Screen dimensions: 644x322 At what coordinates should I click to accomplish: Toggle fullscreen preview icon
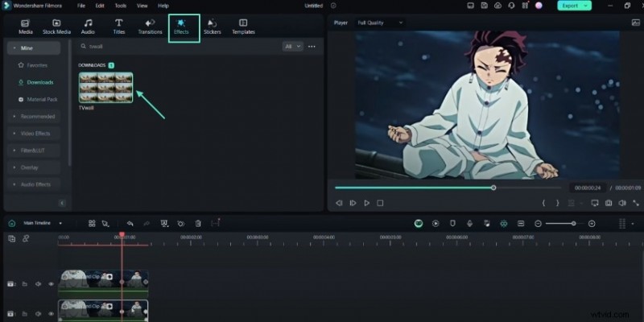pos(636,203)
